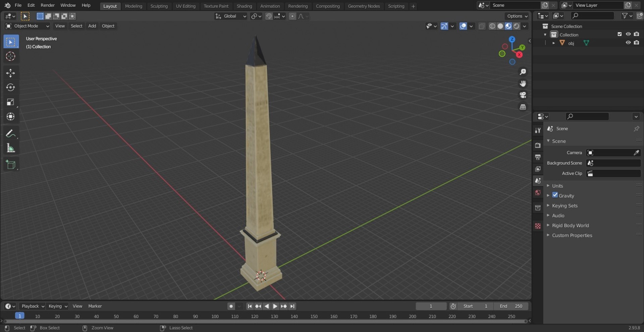The height and width of the screenshot is (332, 644).
Task: Jump to the last frame
Action: pos(292,306)
